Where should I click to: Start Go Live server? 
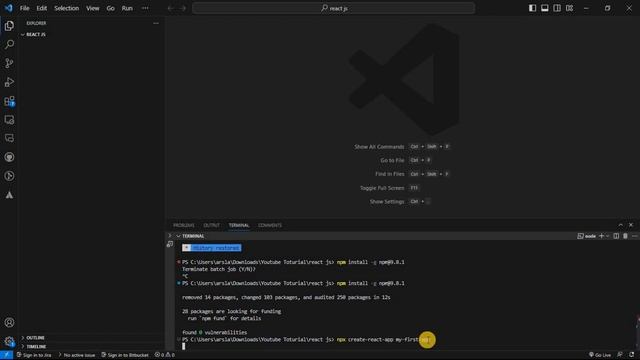click(600, 355)
